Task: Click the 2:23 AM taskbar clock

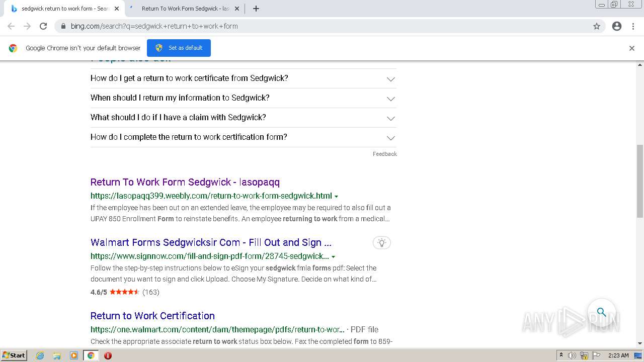Action: (x=618, y=355)
